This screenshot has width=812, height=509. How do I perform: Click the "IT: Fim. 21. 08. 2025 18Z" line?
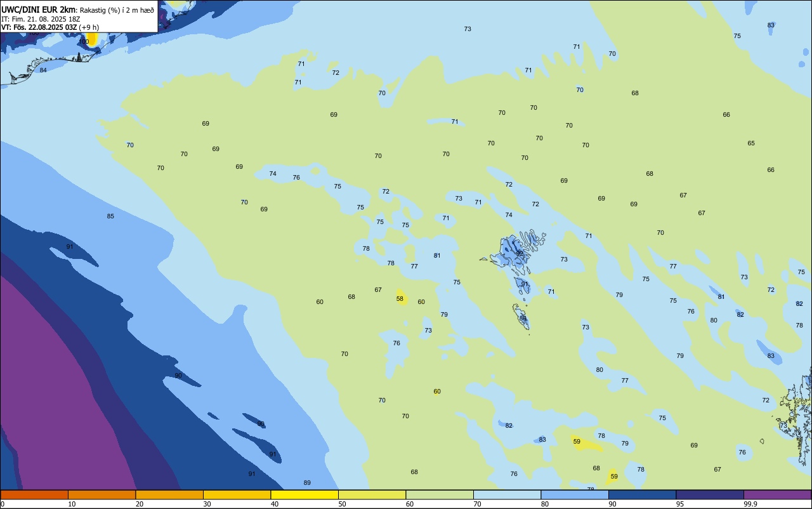click(41, 19)
